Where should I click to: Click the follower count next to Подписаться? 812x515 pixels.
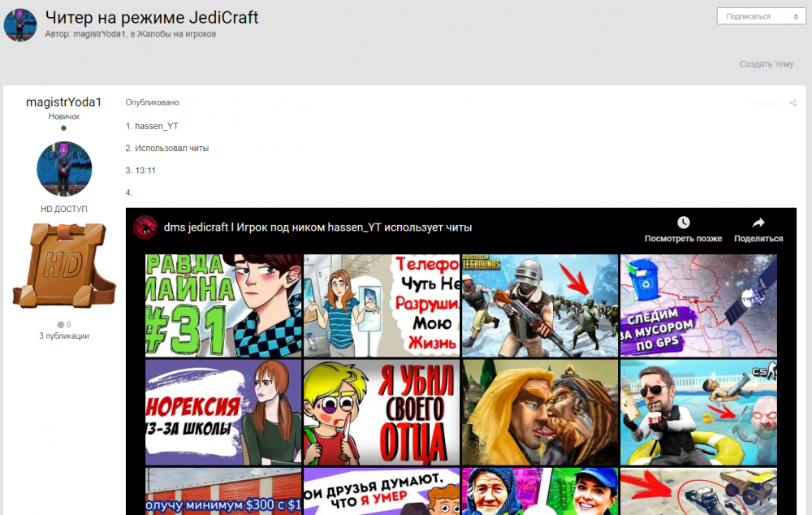795,16
